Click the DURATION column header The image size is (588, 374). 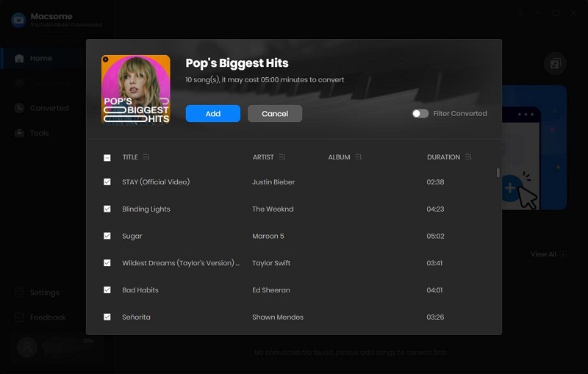coord(443,157)
